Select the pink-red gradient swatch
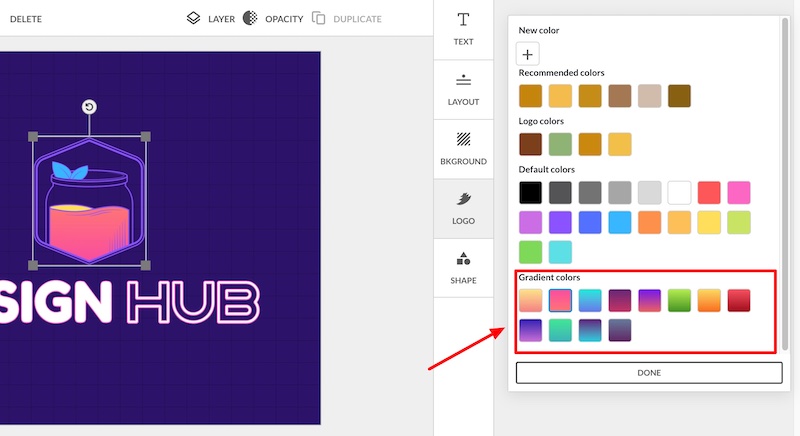 [560, 300]
